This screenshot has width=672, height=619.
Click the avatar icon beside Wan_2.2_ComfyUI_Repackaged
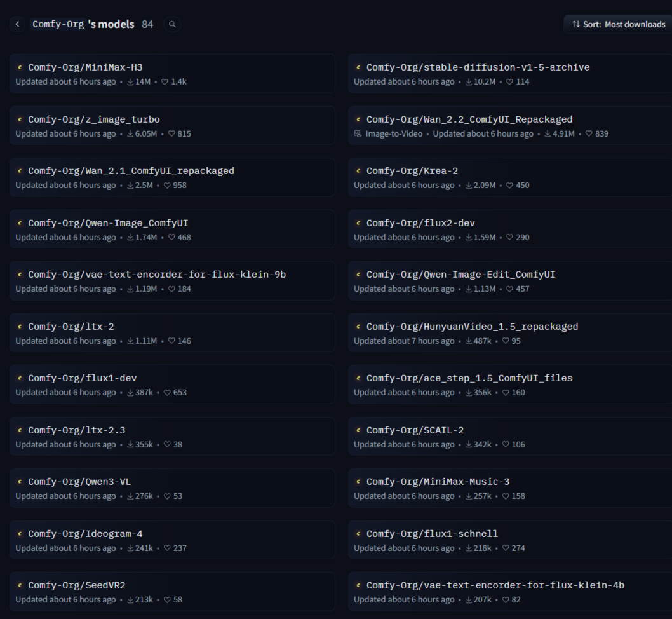point(358,119)
